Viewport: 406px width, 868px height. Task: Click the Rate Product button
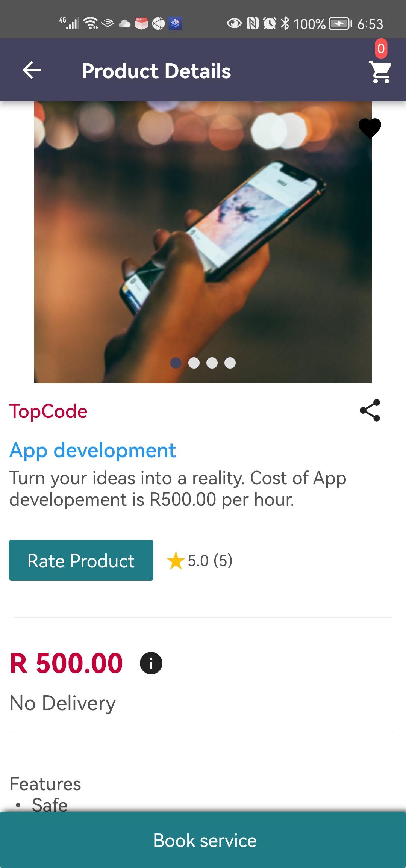coord(81,560)
